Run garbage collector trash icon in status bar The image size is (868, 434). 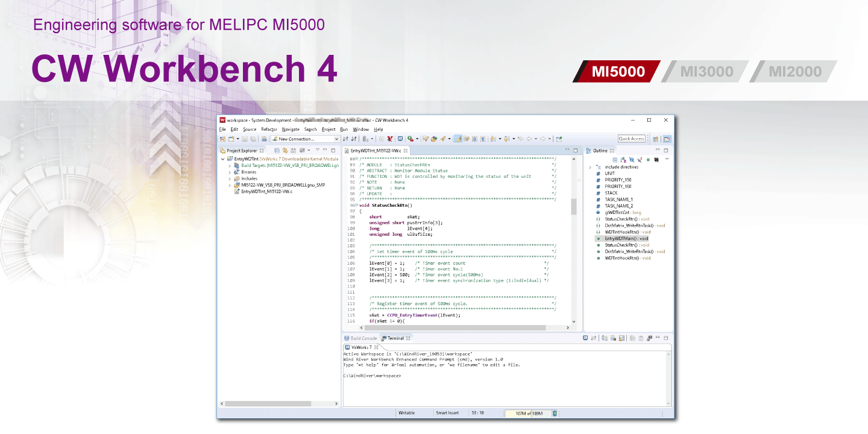(555, 414)
